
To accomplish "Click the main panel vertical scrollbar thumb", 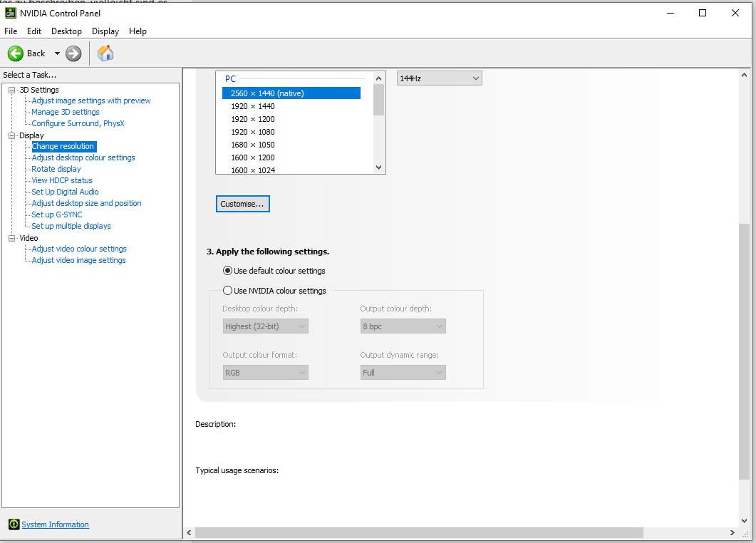I will click(x=744, y=352).
